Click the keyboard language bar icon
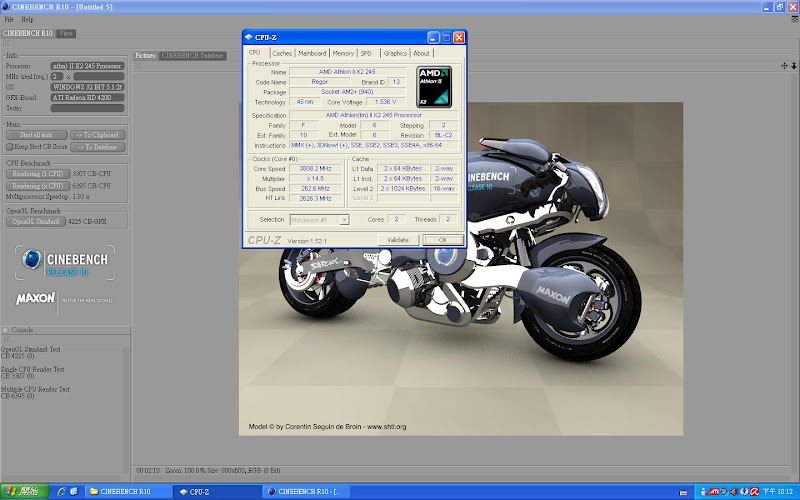The width and height of the screenshot is (800, 500). tap(683, 492)
